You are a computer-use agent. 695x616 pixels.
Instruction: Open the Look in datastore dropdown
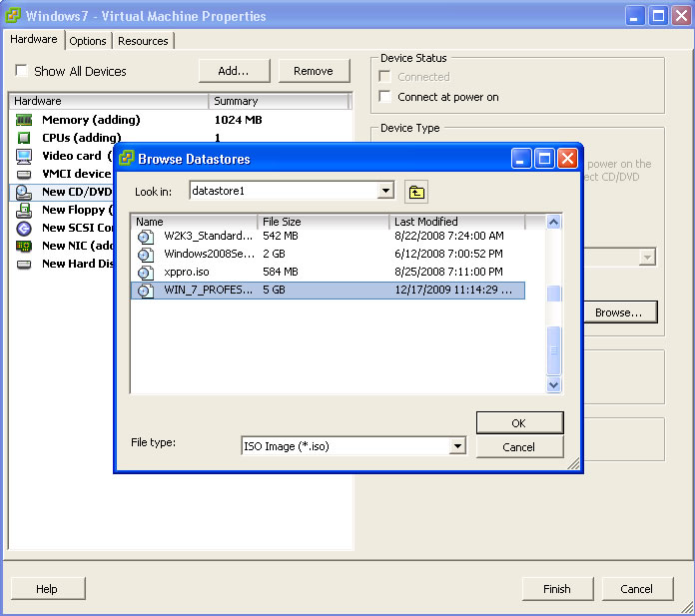[x=385, y=191]
